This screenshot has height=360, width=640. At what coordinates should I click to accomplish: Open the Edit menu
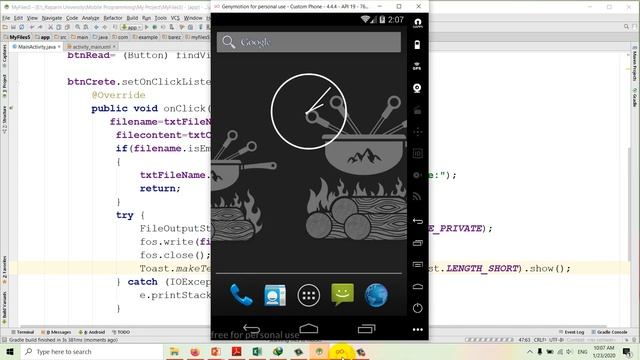point(18,18)
